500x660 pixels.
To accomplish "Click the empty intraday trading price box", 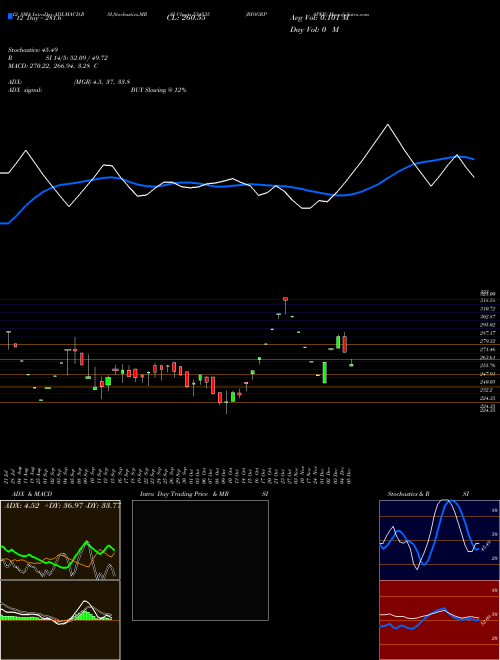I will [200, 560].
